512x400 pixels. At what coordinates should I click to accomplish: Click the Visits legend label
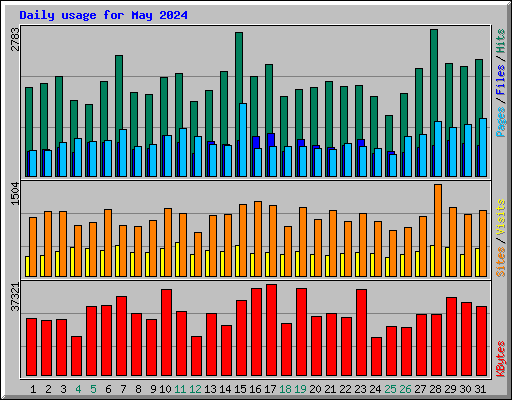501,218
